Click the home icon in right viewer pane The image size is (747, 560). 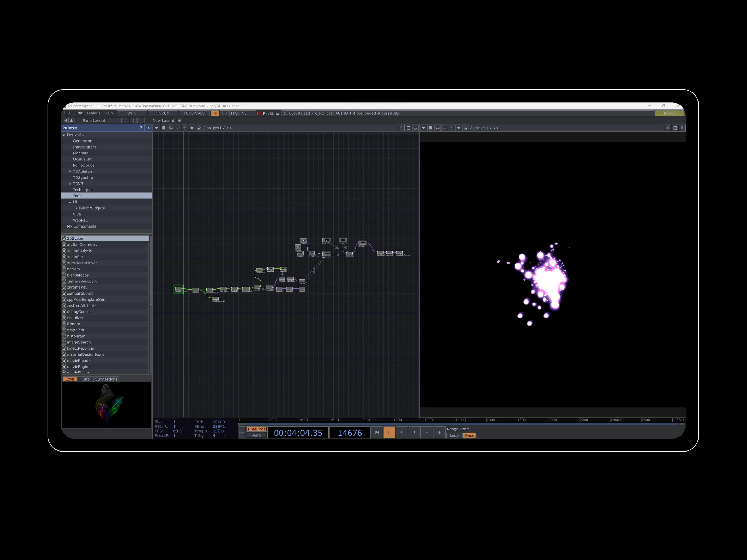click(x=466, y=128)
